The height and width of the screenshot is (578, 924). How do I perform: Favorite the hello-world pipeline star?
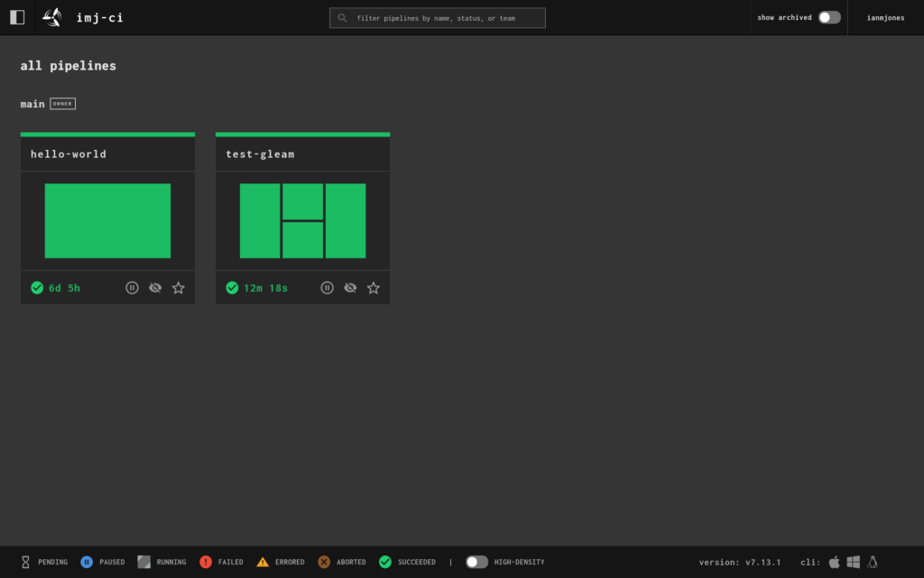tap(179, 288)
